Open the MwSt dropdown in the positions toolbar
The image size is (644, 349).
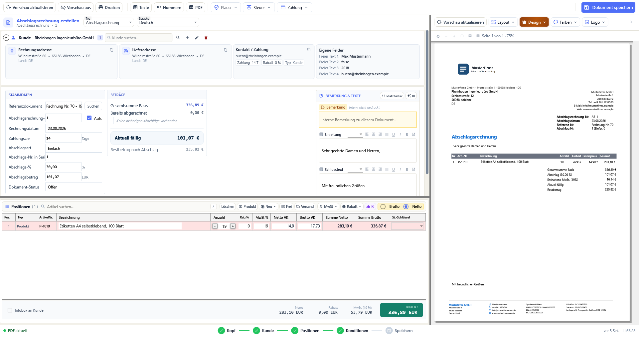point(328,206)
